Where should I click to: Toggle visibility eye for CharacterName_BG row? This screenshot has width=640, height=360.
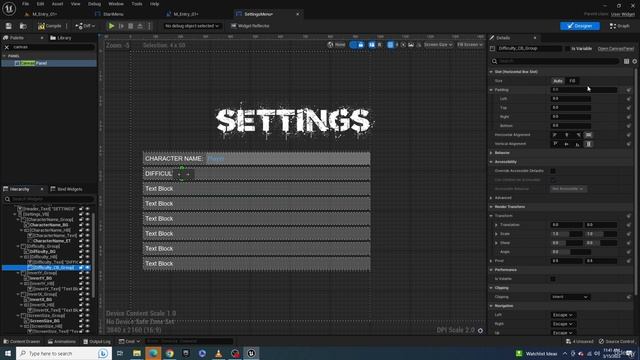coord(87,225)
